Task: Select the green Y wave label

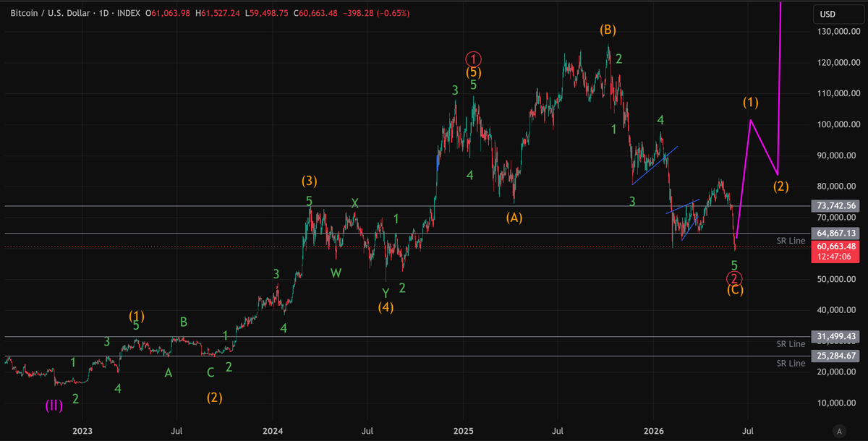Action: pyautogui.click(x=386, y=293)
